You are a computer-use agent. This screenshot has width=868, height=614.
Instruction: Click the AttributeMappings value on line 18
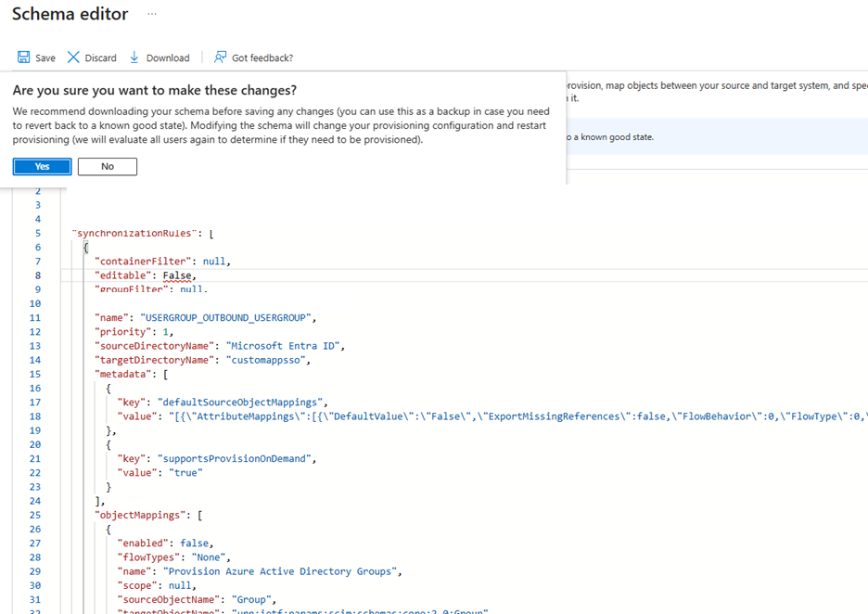(x=517, y=416)
